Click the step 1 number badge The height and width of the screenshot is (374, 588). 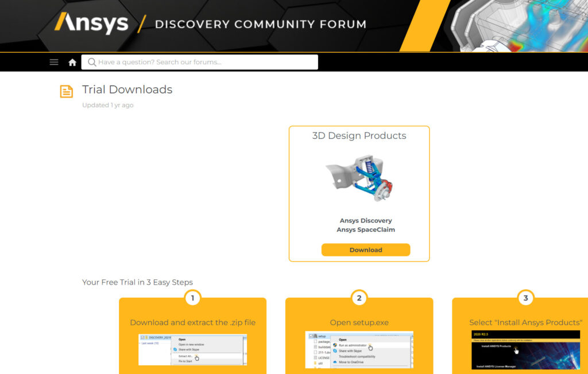(192, 298)
